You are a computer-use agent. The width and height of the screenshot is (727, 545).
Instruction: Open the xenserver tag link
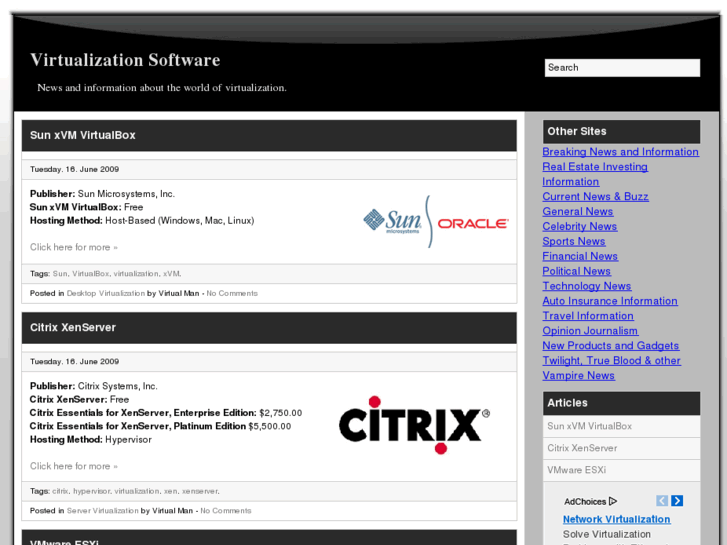[x=200, y=491]
